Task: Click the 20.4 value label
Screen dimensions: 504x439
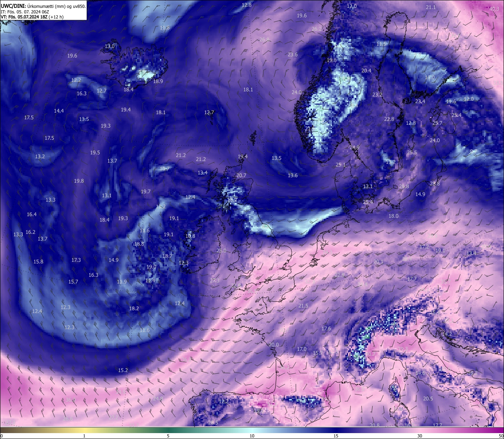Action: click(366, 71)
